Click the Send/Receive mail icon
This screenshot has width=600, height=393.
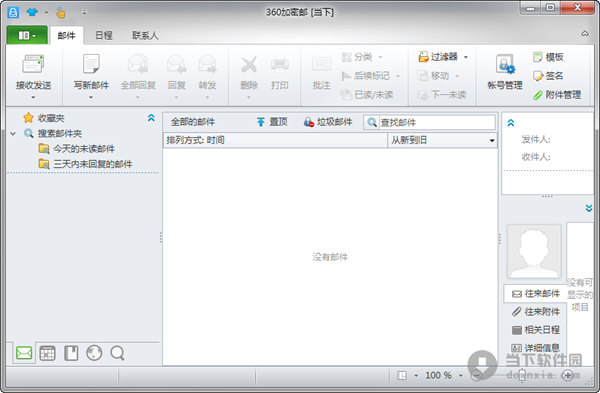[33, 64]
